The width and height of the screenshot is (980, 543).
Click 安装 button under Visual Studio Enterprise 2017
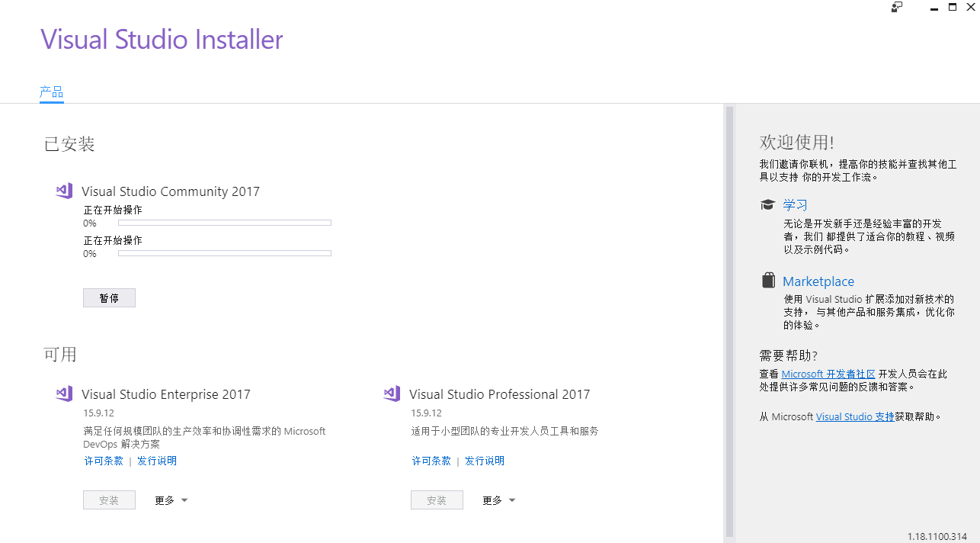tap(109, 500)
